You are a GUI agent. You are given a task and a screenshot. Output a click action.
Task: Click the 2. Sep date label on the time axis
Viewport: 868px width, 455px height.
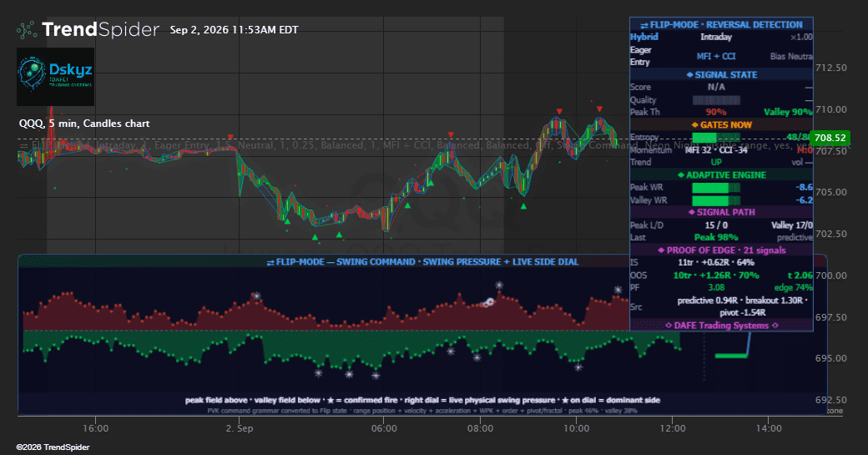(240, 428)
